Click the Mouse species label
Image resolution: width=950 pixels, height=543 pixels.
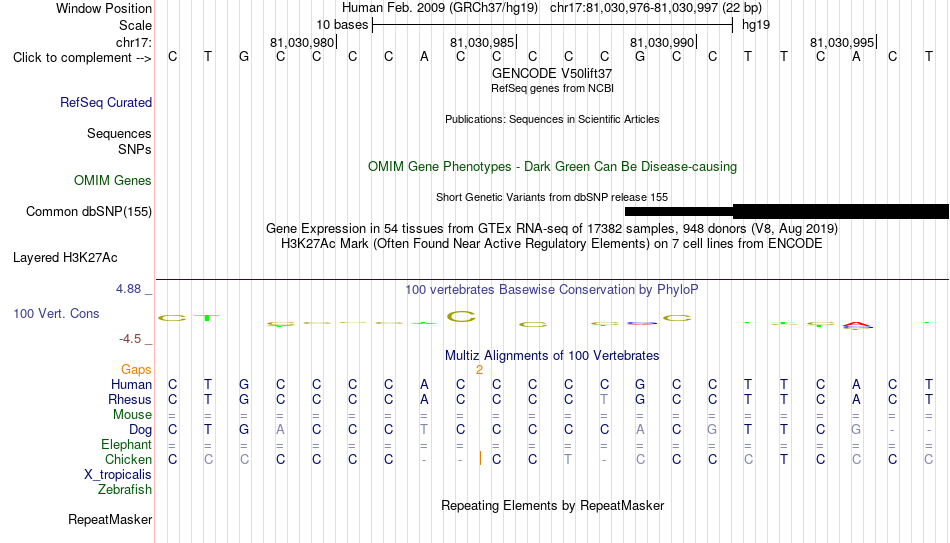coord(133,415)
